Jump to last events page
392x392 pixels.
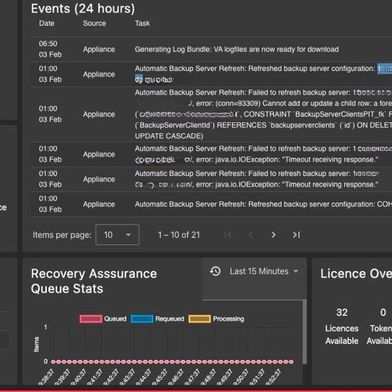click(296, 235)
